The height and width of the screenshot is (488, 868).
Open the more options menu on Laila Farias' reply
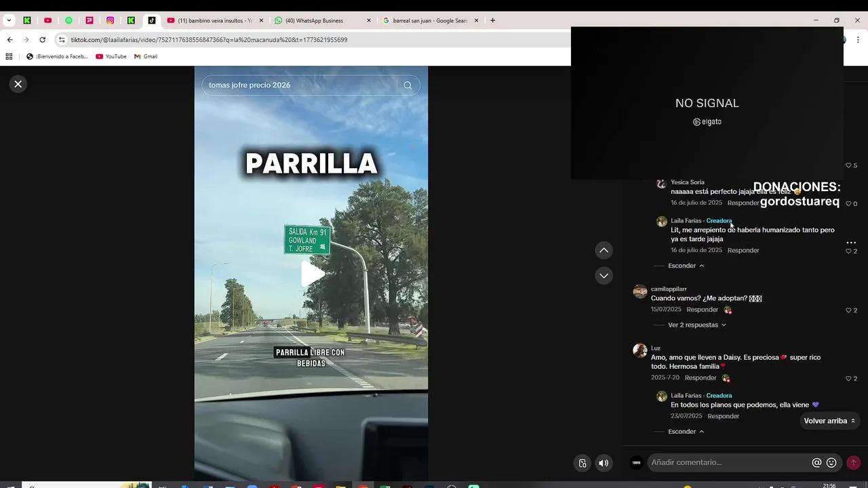pos(852,242)
